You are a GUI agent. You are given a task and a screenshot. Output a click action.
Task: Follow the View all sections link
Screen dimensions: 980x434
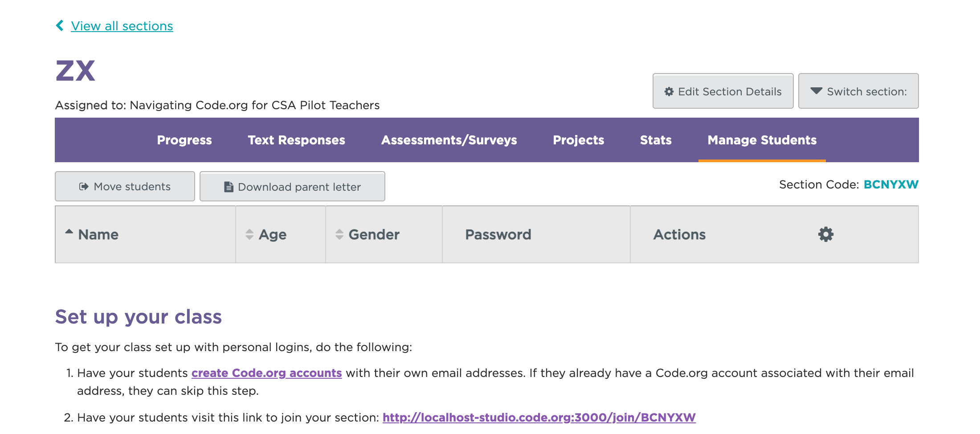[122, 26]
